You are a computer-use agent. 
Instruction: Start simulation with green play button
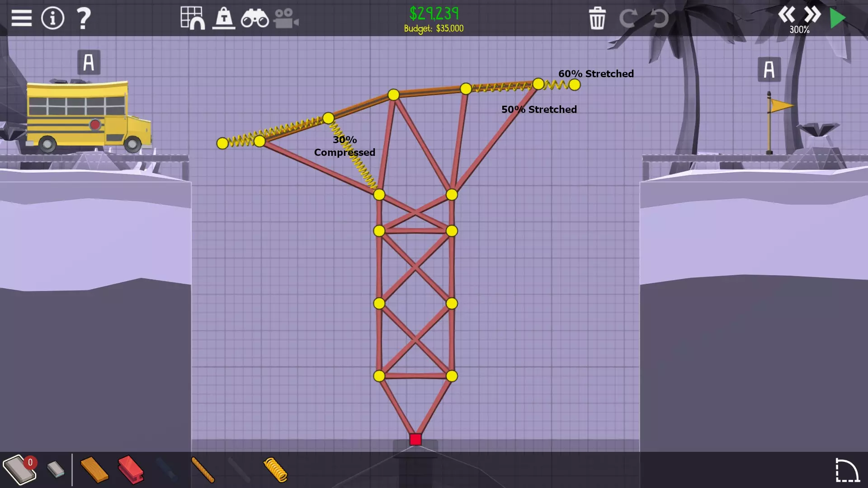coord(838,19)
